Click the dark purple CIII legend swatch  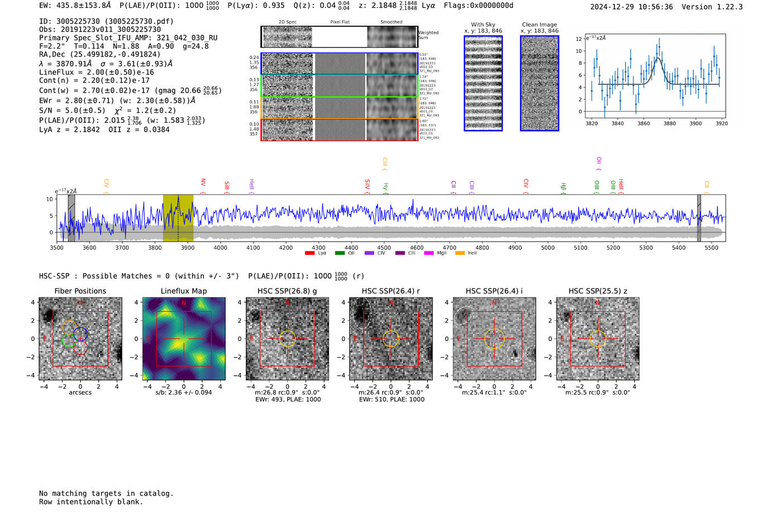(x=400, y=253)
